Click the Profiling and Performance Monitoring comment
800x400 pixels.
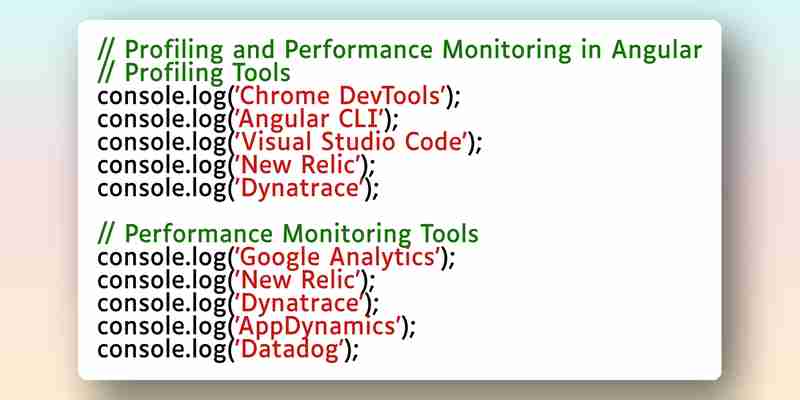coord(400,50)
